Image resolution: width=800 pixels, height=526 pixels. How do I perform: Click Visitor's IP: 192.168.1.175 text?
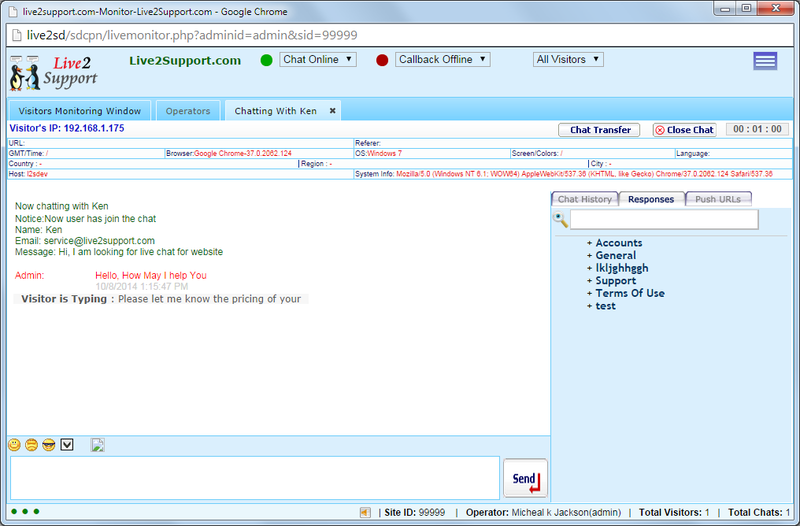click(67, 128)
